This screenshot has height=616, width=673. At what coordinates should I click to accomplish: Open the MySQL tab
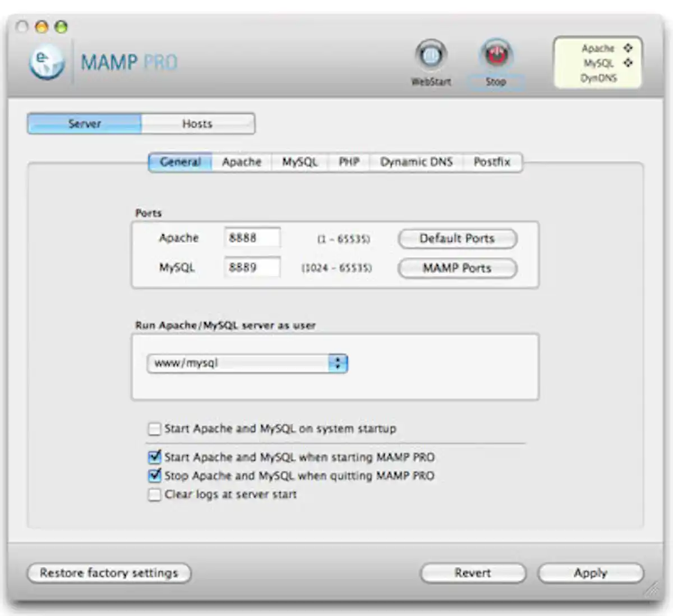coord(299,162)
